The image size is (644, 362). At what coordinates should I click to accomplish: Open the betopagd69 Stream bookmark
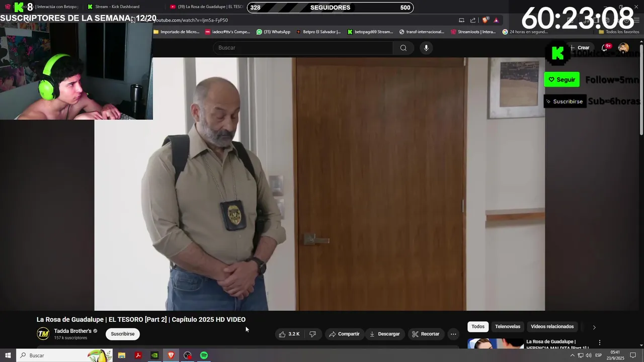click(x=370, y=32)
